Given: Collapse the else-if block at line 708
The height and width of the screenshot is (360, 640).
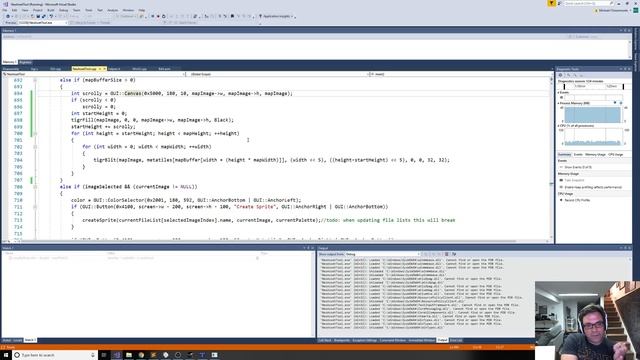Looking at the screenshot, I should [35, 187].
